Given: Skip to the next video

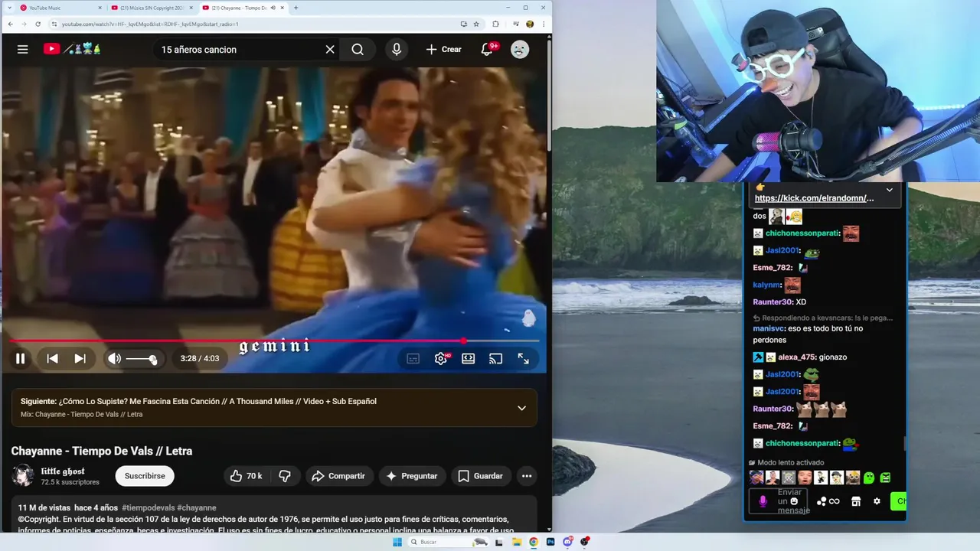Looking at the screenshot, I should (x=80, y=358).
